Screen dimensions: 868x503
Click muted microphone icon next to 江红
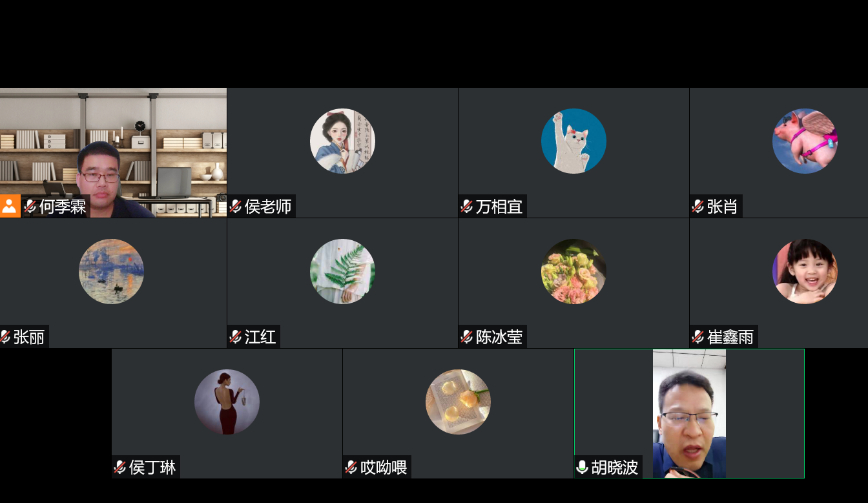236,337
